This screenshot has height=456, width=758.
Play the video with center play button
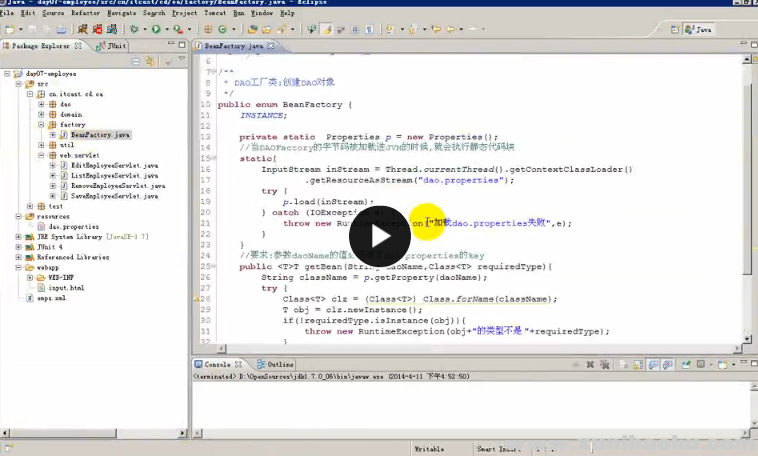379,236
